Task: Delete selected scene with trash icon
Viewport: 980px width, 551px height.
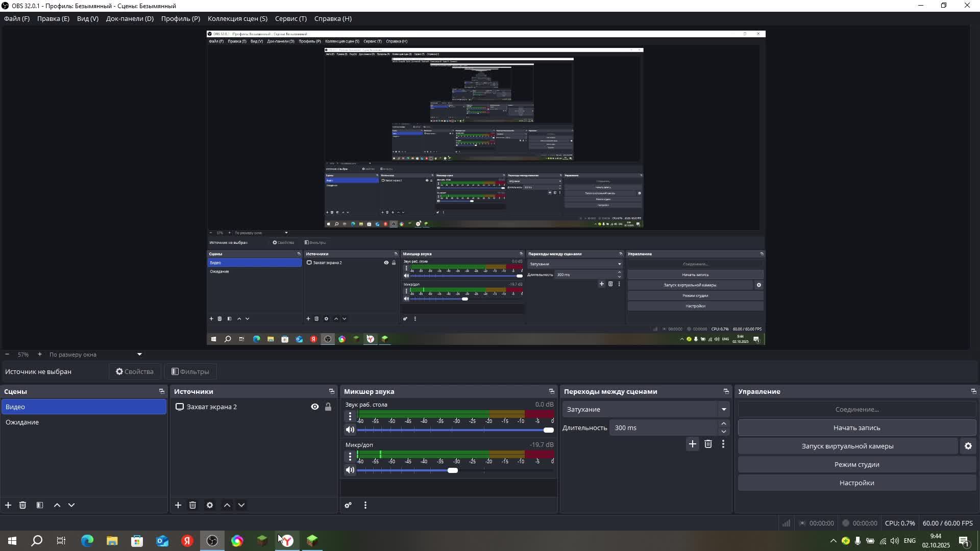Action: 22,505
